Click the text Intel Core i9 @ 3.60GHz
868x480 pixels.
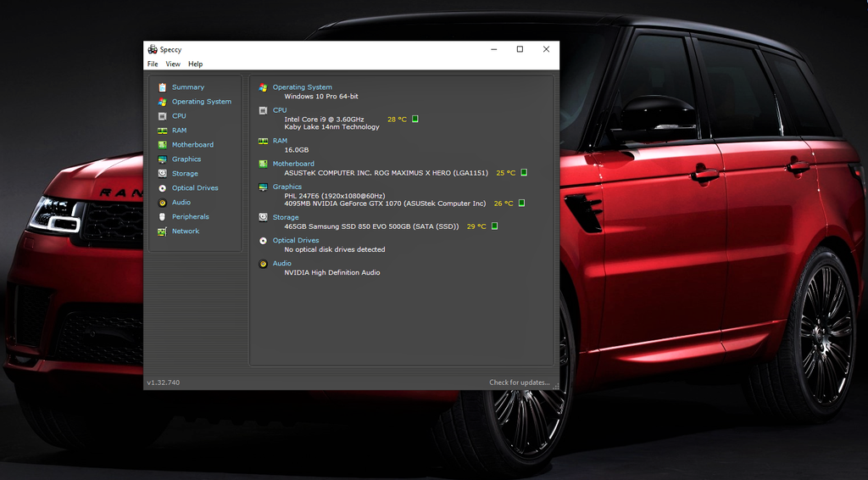tap(324, 119)
